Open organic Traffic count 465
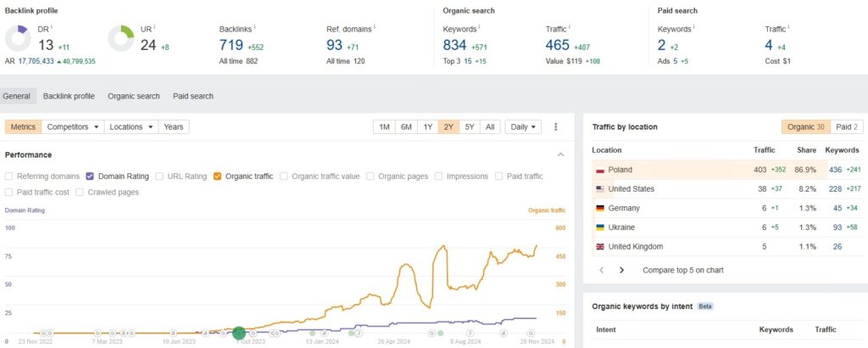This screenshot has width=868, height=348. click(558, 45)
